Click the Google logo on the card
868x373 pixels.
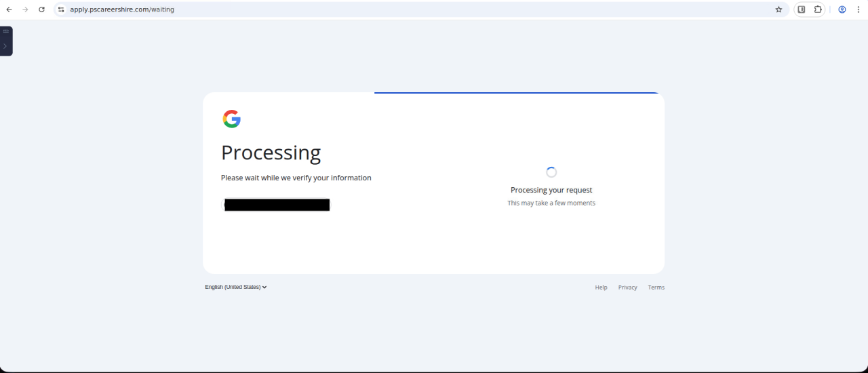(231, 119)
